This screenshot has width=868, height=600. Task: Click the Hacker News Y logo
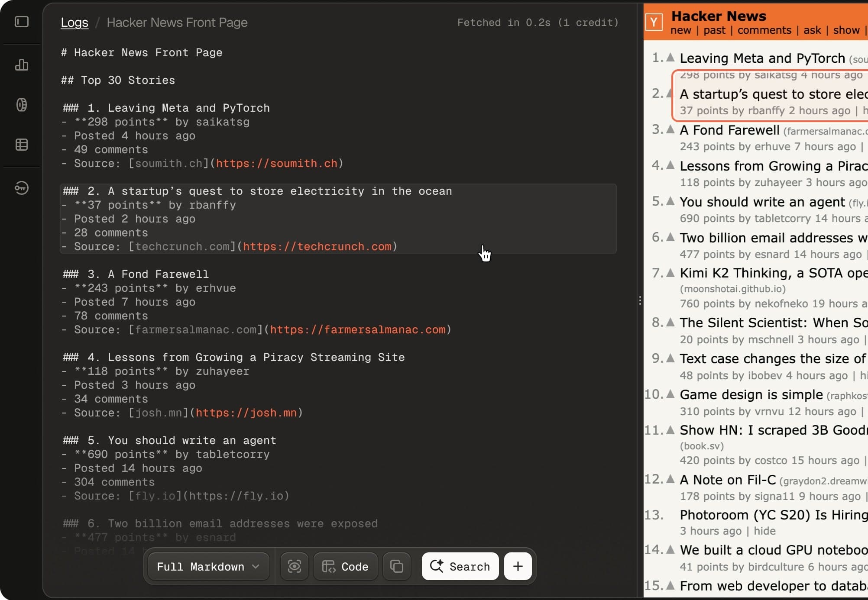pos(654,22)
